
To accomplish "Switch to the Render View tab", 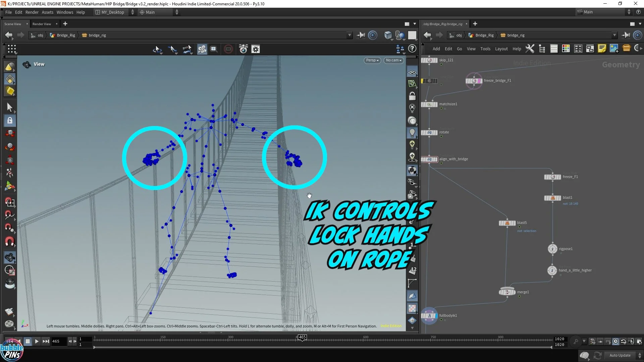I will (x=42, y=24).
